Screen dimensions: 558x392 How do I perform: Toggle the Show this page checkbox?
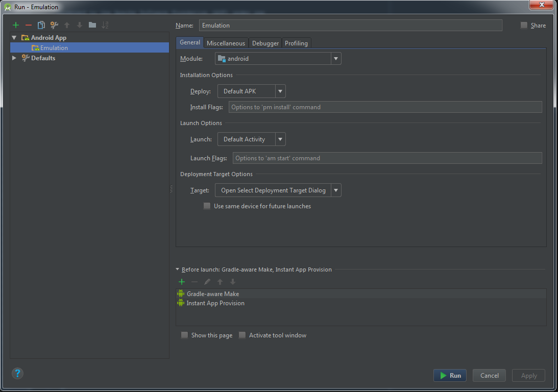point(184,335)
